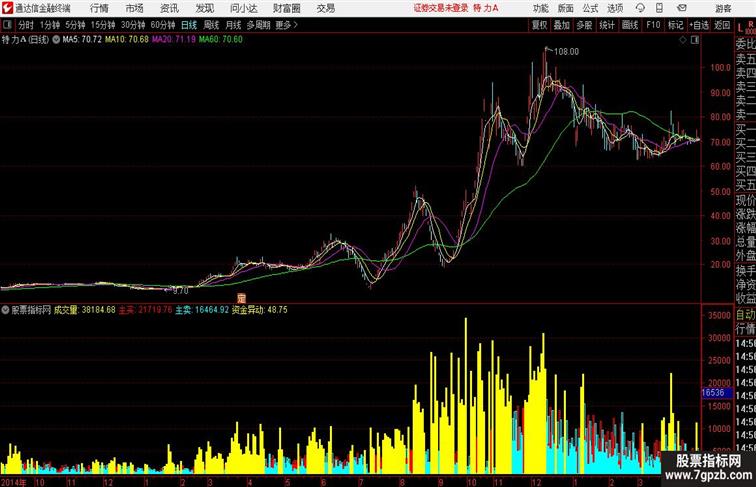The image size is (756, 487).
Task: Open the 资讯 menu
Action: [169, 8]
